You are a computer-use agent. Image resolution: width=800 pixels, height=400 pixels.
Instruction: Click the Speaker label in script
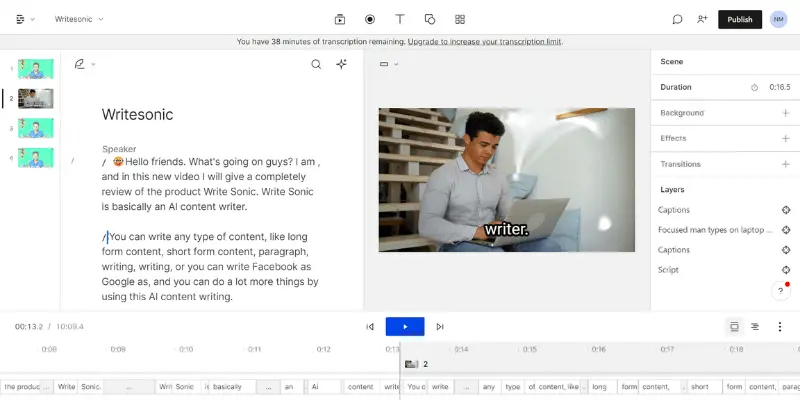click(x=119, y=149)
